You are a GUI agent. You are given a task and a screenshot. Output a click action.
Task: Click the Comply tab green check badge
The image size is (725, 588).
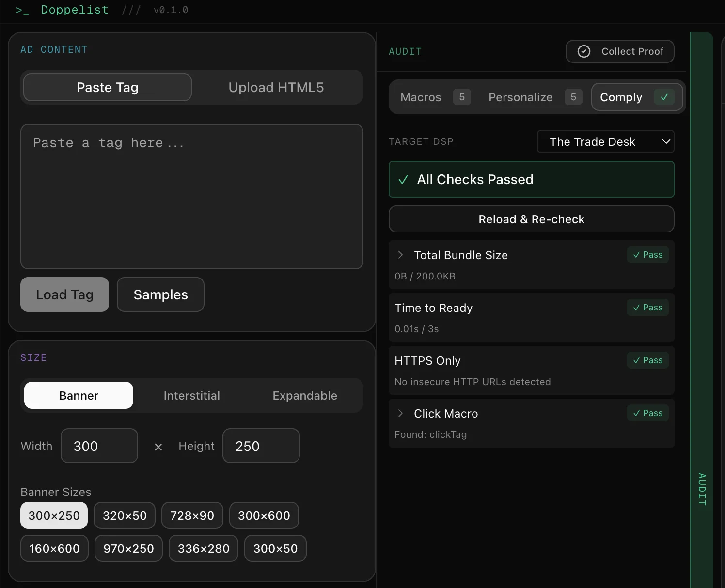click(664, 97)
